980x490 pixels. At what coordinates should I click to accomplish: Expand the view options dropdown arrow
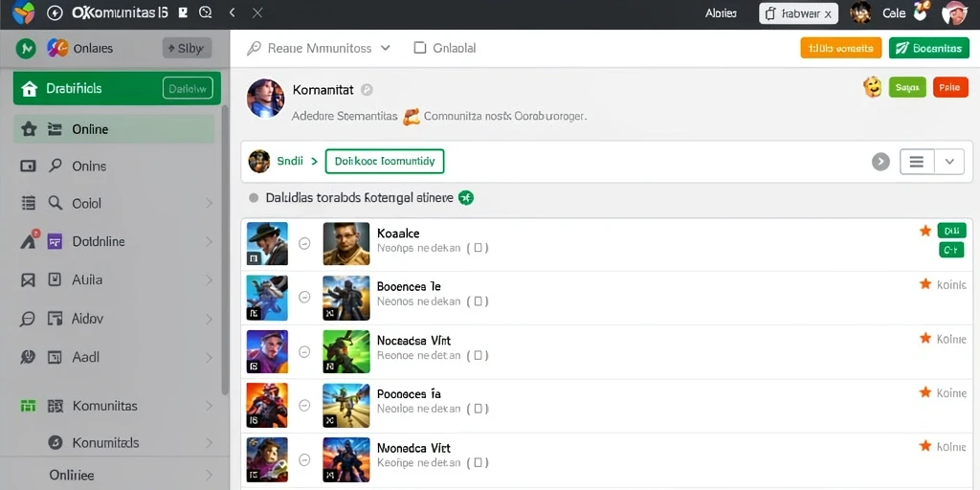pyautogui.click(x=949, y=162)
